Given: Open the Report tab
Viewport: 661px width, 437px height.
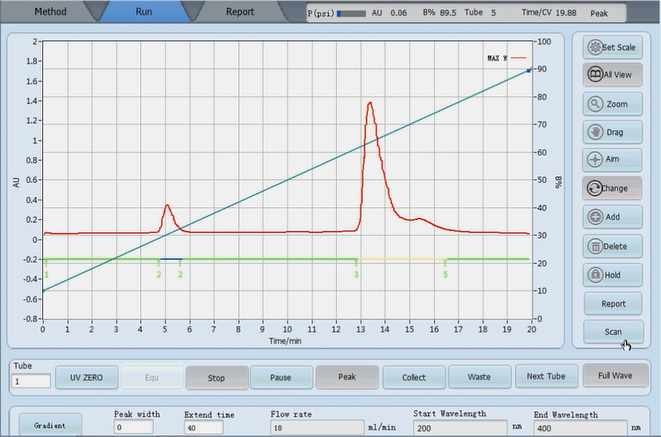Looking at the screenshot, I should coord(239,13).
